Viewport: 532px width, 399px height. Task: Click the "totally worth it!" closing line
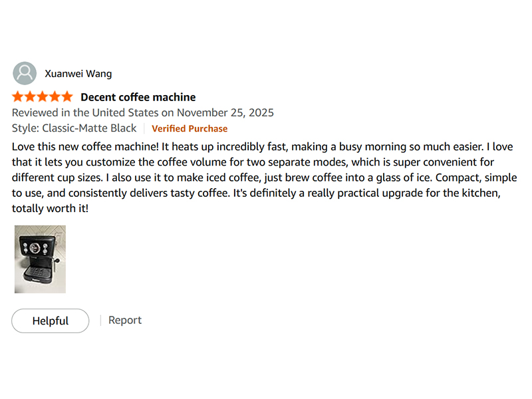coord(50,208)
